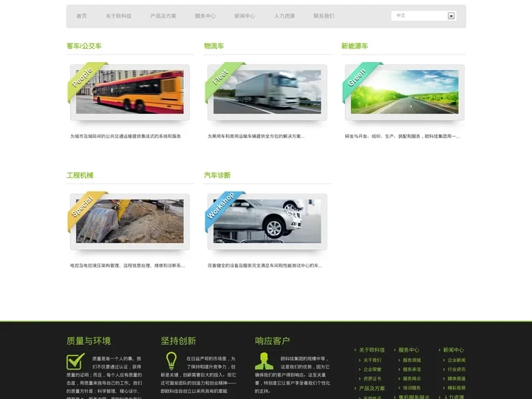Open the 物流车 heading link
Viewport: 532px width, 399px height.
(214, 46)
